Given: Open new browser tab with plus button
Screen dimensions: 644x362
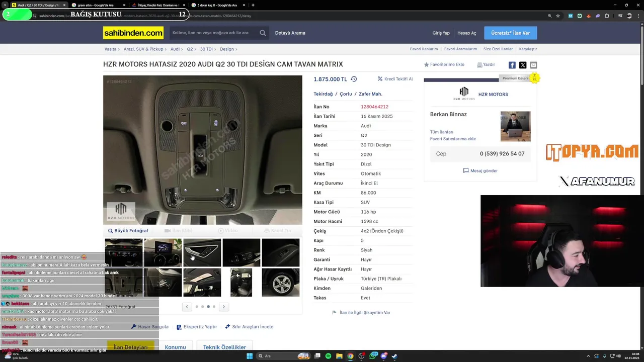Looking at the screenshot, I should point(253,5).
